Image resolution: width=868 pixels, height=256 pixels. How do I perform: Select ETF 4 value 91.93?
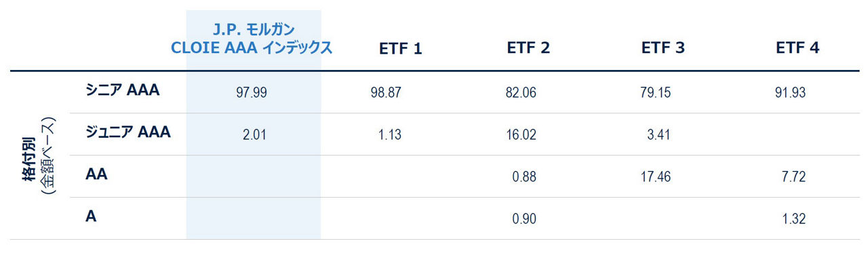(x=789, y=93)
